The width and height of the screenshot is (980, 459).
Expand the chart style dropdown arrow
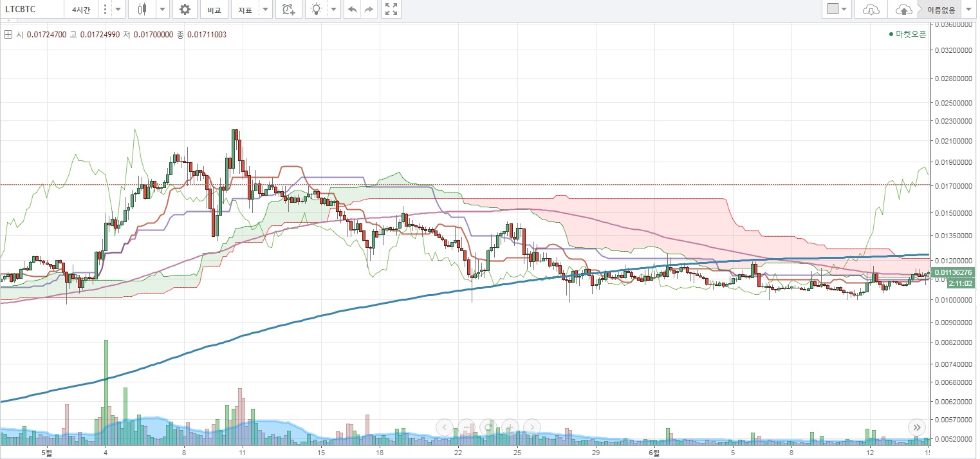point(162,9)
